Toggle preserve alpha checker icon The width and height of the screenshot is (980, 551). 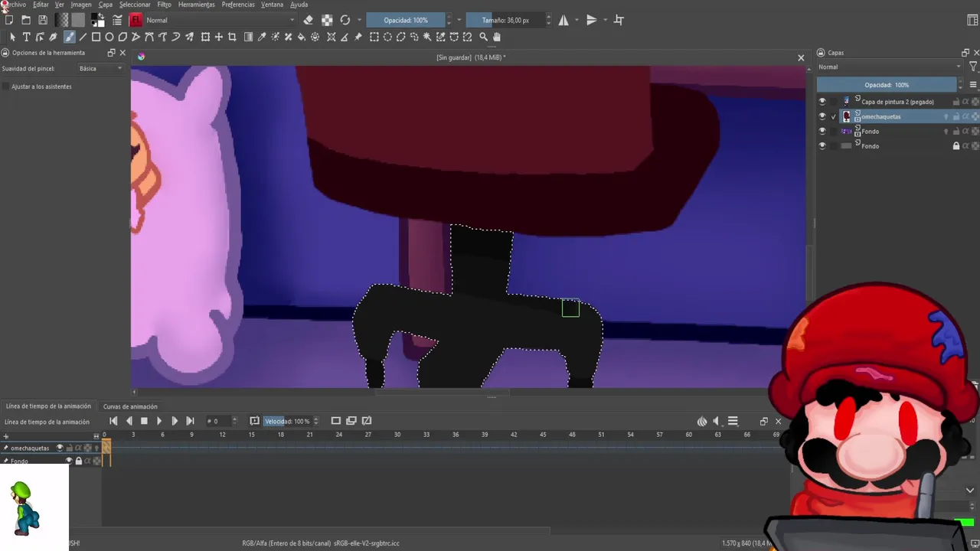coord(327,20)
